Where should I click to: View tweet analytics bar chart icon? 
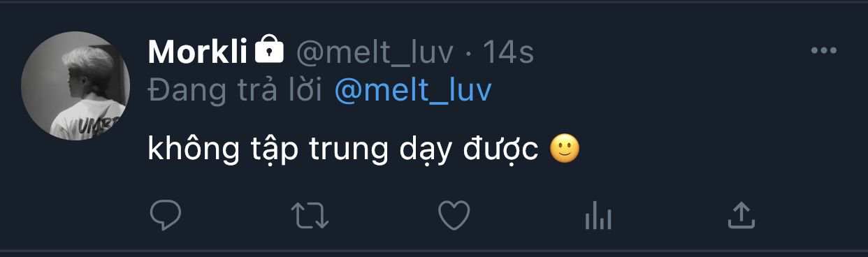[598, 216]
